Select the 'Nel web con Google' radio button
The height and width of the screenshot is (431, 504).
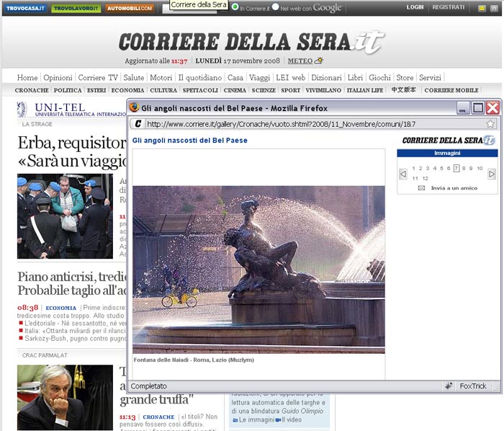point(276,6)
